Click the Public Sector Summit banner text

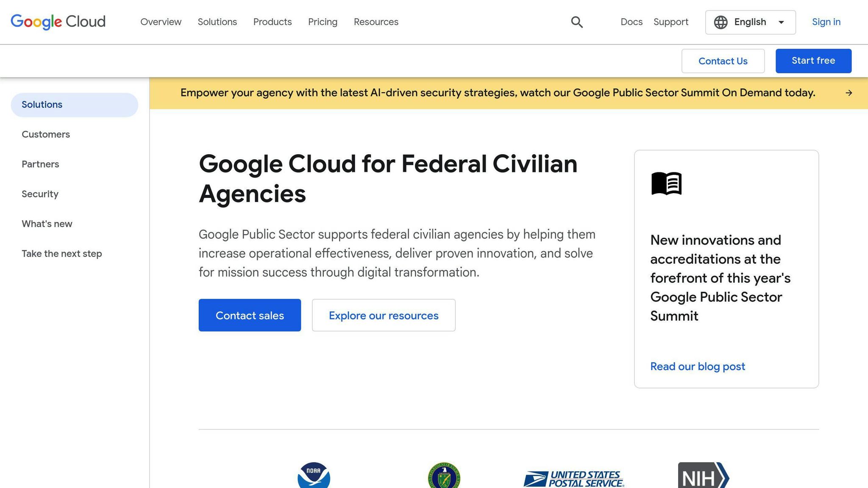point(498,93)
